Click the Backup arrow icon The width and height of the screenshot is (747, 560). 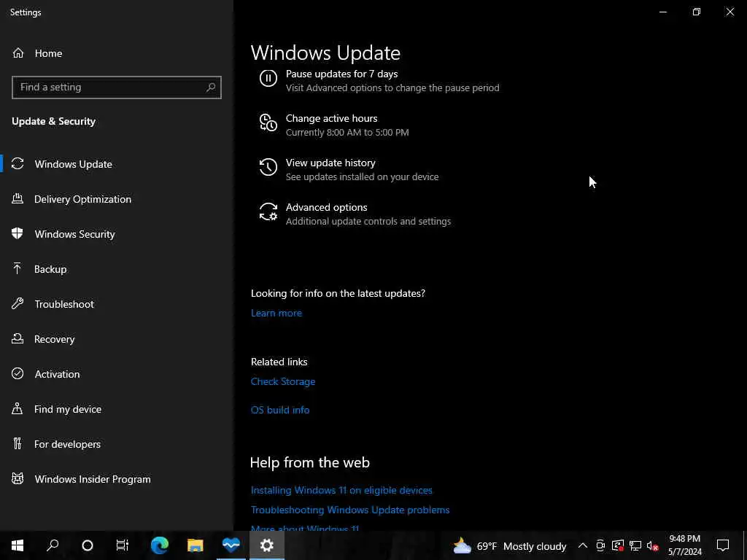[18, 269]
